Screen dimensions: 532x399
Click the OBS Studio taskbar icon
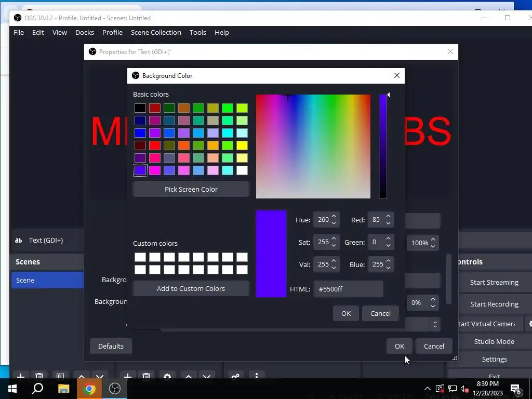point(115,389)
